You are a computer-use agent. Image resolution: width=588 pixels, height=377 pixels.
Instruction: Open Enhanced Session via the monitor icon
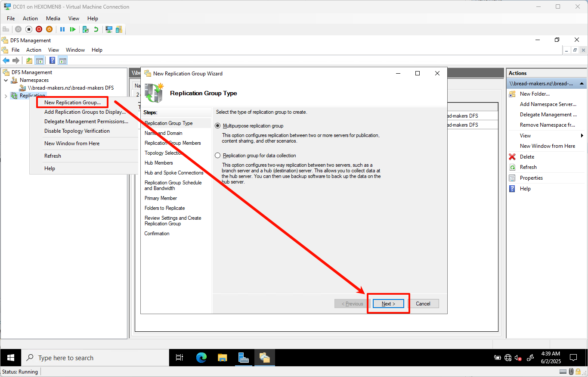[x=109, y=29]
